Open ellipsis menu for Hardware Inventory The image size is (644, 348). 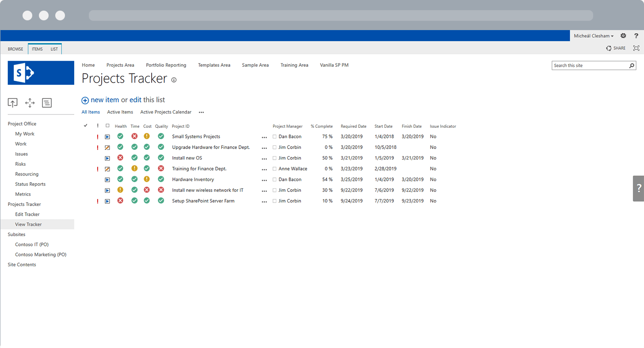264,180
